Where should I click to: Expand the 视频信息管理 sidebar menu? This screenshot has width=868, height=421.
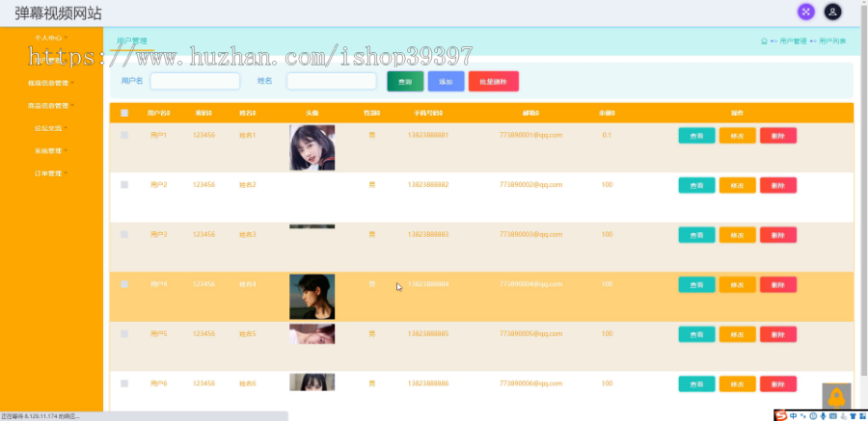coord(51,83)
